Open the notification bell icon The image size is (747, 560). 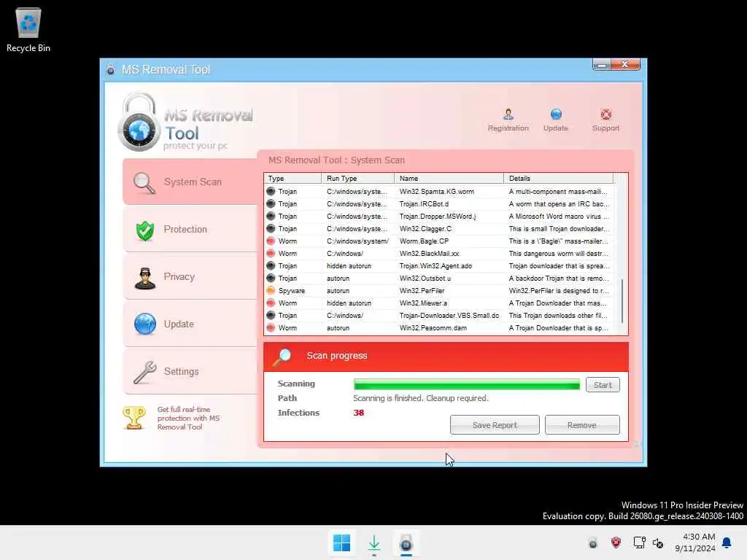pyautogui.click(x=727, y=542)
